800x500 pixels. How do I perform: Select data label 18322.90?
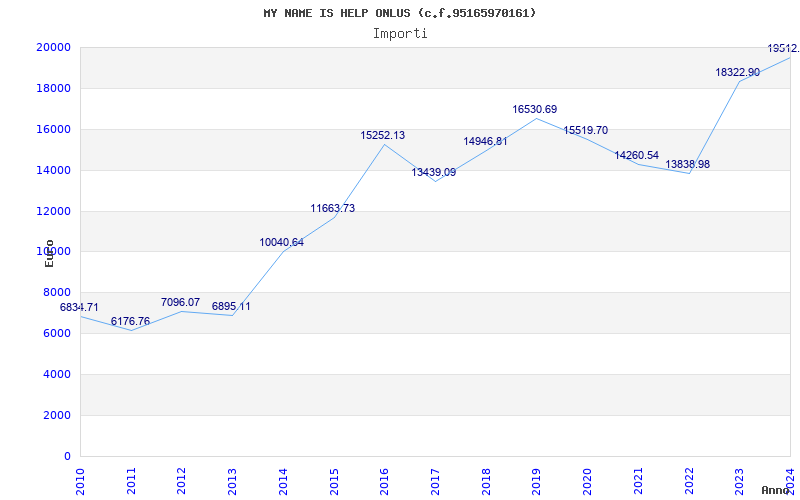click(x=737, y=72)
